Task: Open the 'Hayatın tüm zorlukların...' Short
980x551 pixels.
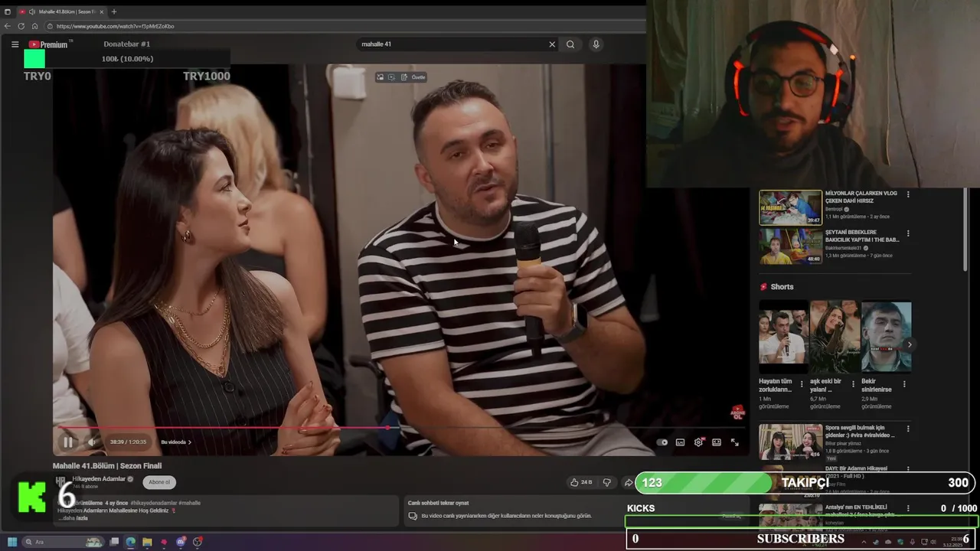Action: click(x=783, y=337)
